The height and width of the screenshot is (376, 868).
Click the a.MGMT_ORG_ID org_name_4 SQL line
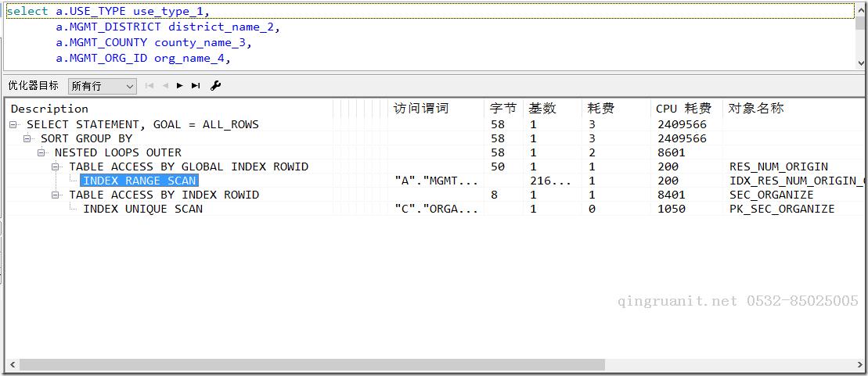(x=142, y=58)
